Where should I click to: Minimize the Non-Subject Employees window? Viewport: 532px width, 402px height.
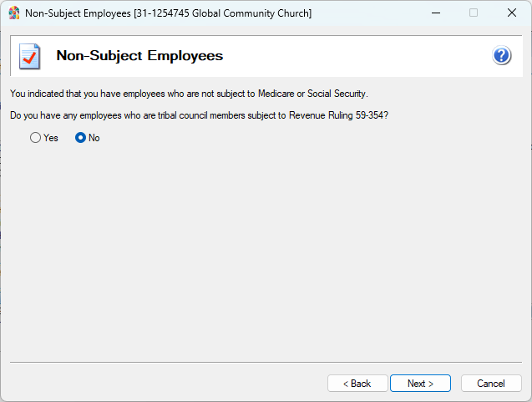click(434, 13)
